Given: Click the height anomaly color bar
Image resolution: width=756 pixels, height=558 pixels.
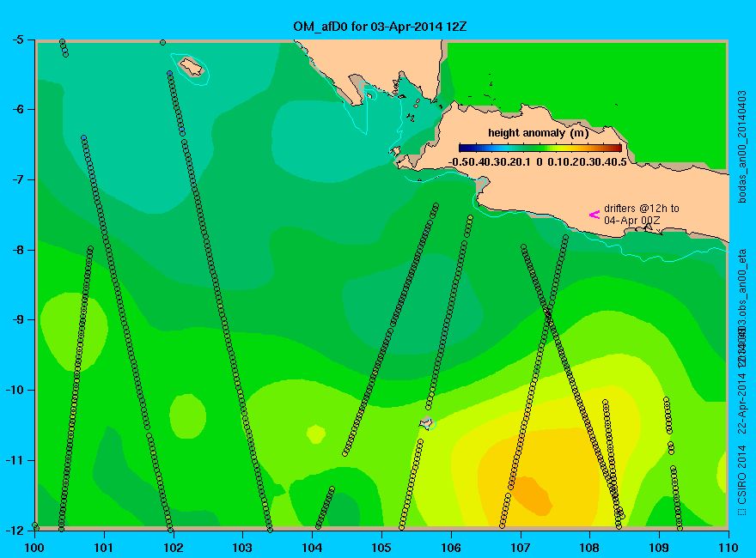Looking at the screenshot, I should point(540,148).
